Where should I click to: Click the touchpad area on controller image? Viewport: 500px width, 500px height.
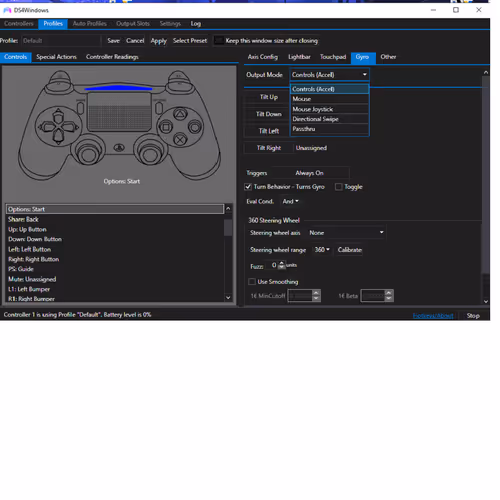tap(119, 112)
